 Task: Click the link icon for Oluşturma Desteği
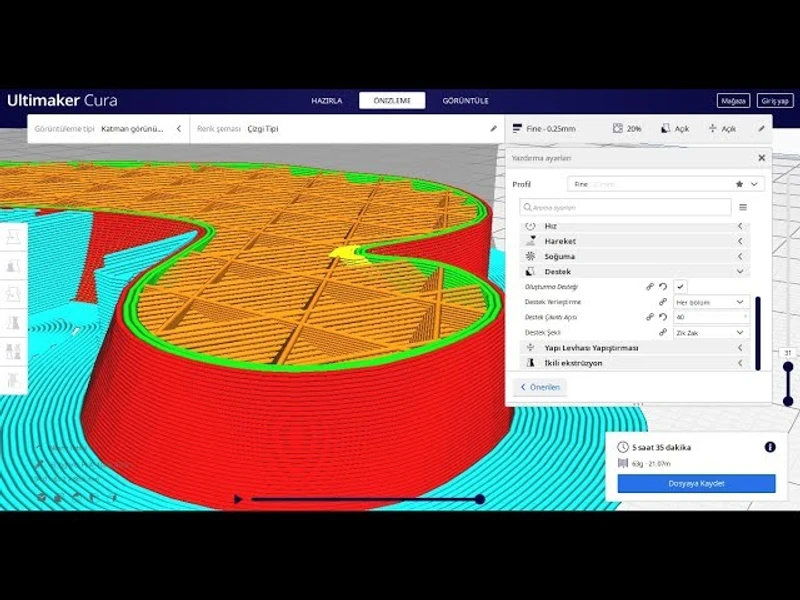tap(650, 287)
